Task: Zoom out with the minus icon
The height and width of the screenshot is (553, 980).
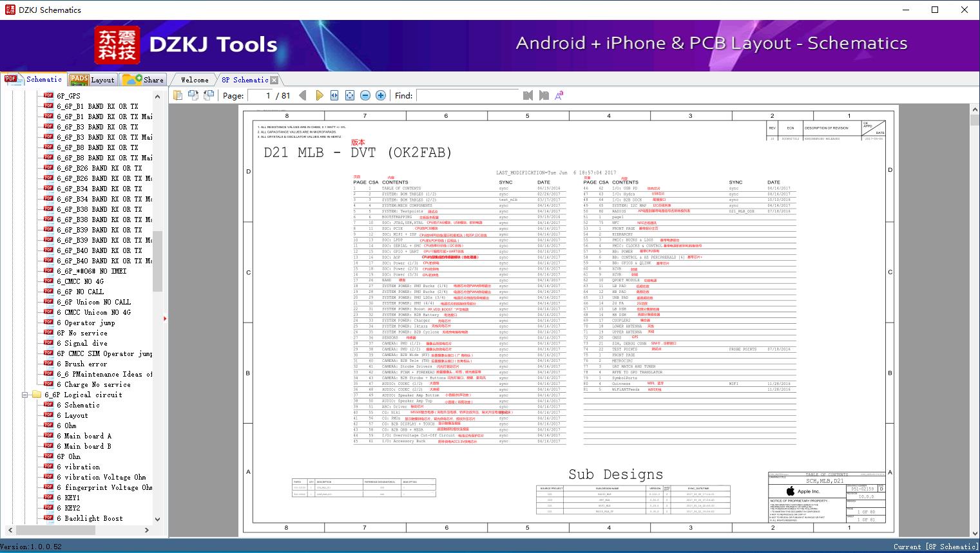Action: point(365,95)
